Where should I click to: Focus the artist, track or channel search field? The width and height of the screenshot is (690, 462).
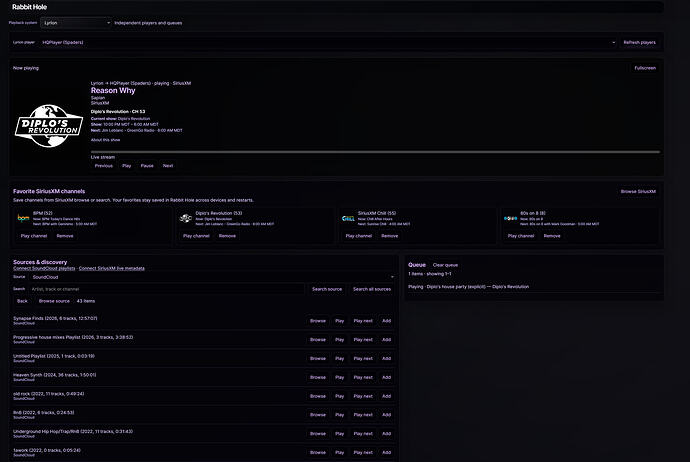point(166,290)
